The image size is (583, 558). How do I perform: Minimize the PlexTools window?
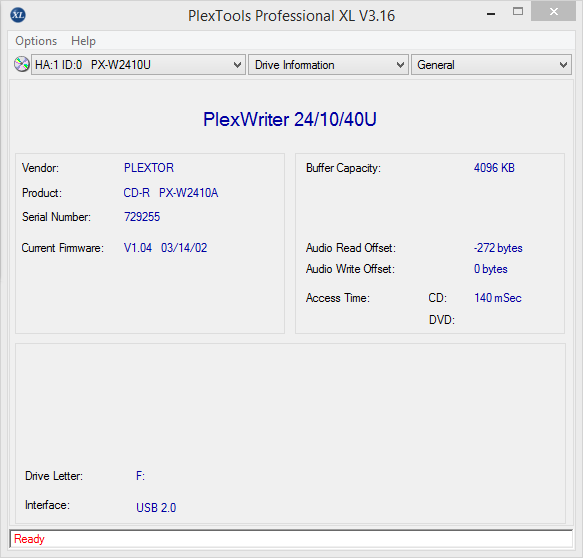point(491,14)
